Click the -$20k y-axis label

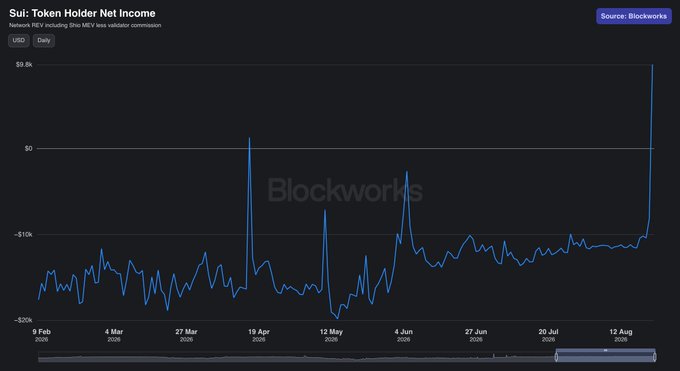[x=24, y=320]
